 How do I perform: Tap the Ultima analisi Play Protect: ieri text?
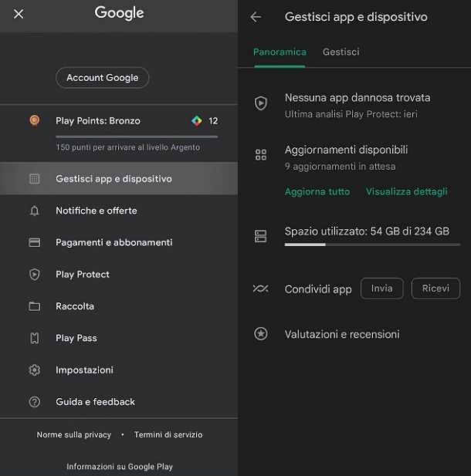[351, 114]
